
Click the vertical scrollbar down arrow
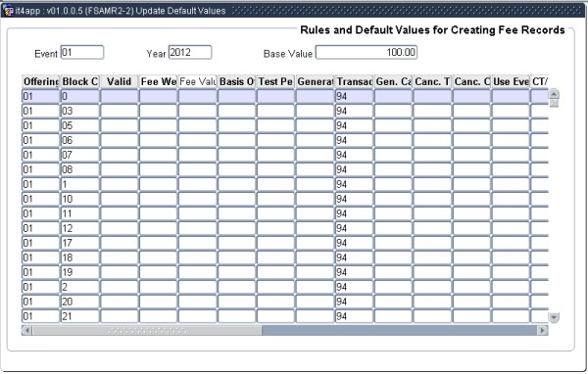554,317
